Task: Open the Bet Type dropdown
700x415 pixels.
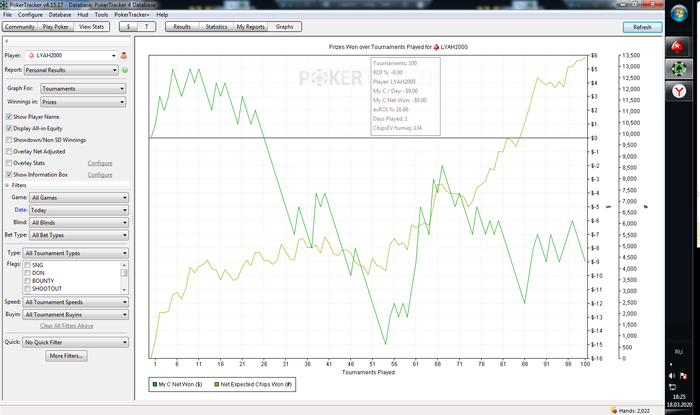Action: point(79,235)
